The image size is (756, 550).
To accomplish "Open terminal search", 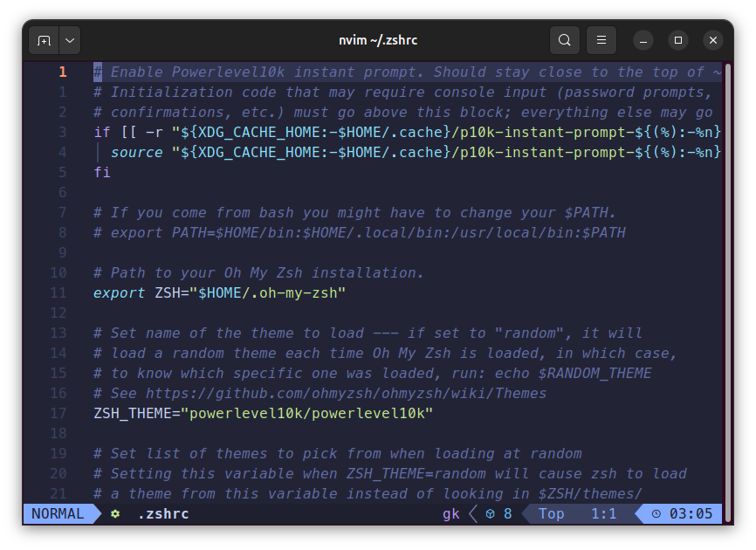I will [565, 40].
